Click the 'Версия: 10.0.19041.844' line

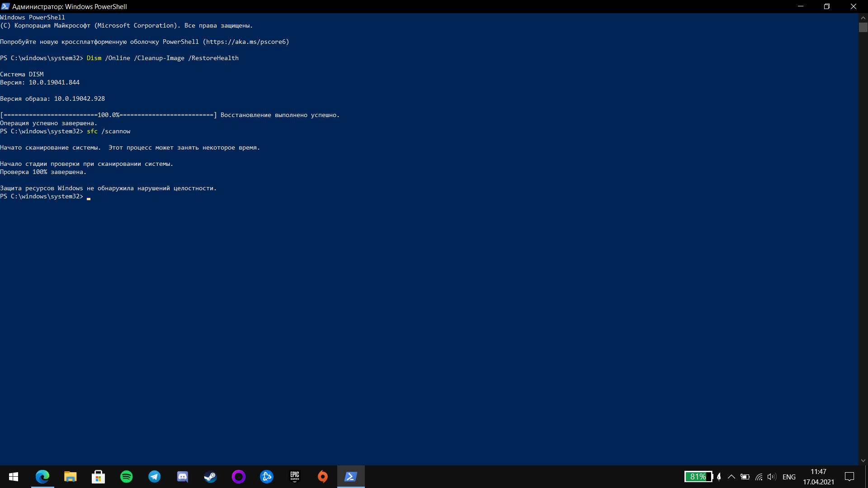pos(40,82)
